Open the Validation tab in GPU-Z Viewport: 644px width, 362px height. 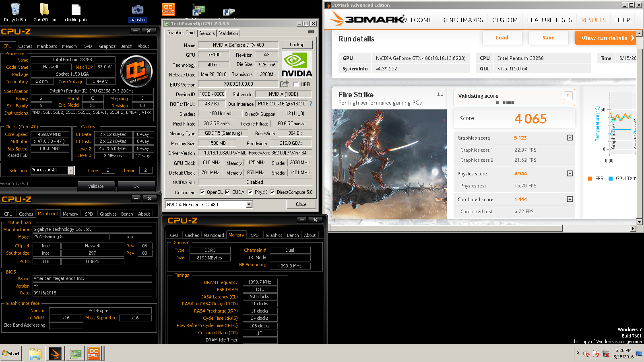[x=229, y=33]
